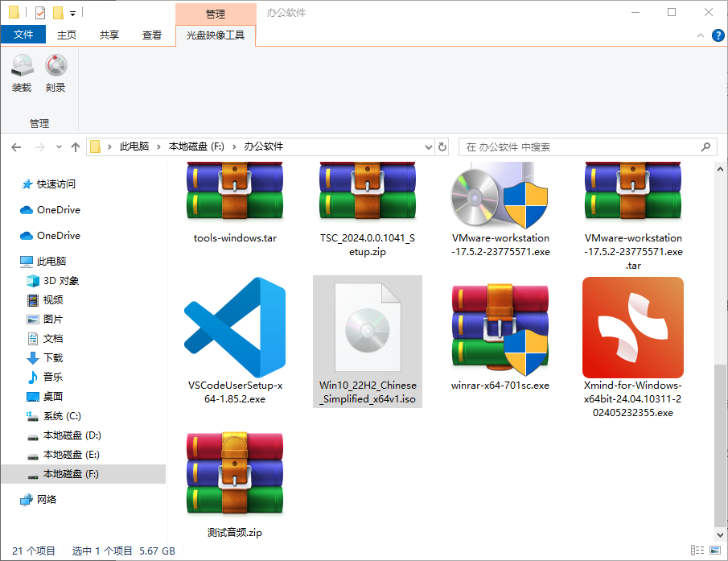Open the Xmind-for-Windows installer
Viewport: 728px width, 561px height.
(x=633, y=328)
